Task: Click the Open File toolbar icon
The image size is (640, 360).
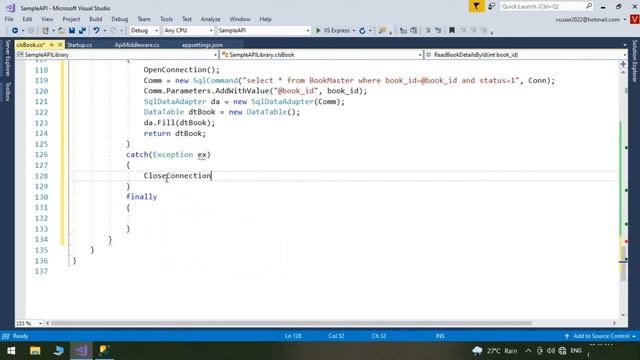Action: pos(61,31)
